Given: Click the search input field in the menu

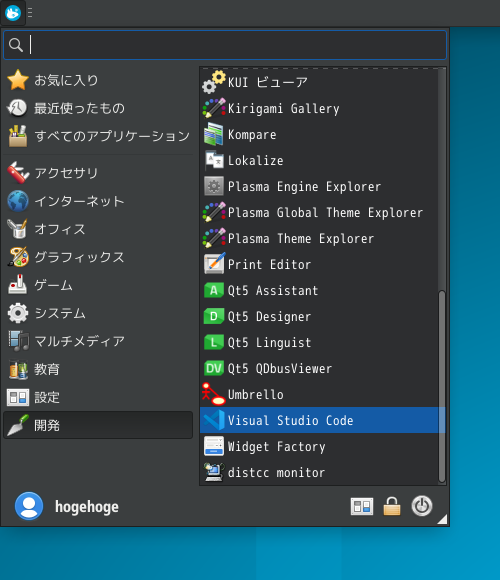Looking at the screenshot, I should click(225, 45).
